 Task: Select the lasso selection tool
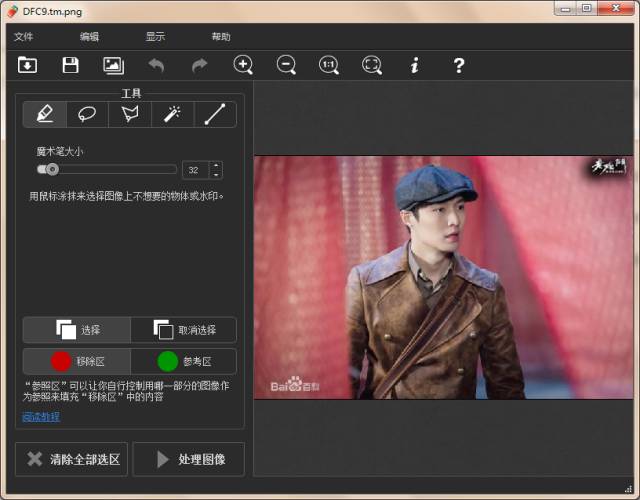point(87,114)
